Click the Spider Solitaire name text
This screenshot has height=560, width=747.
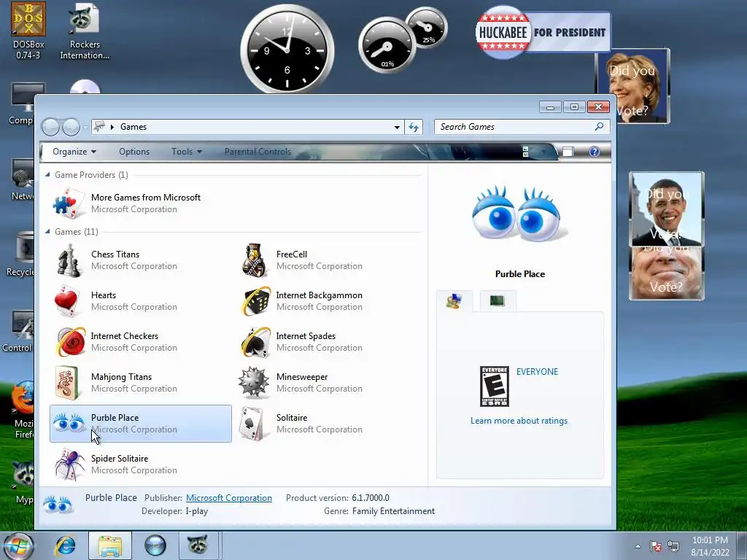[120, 459]
